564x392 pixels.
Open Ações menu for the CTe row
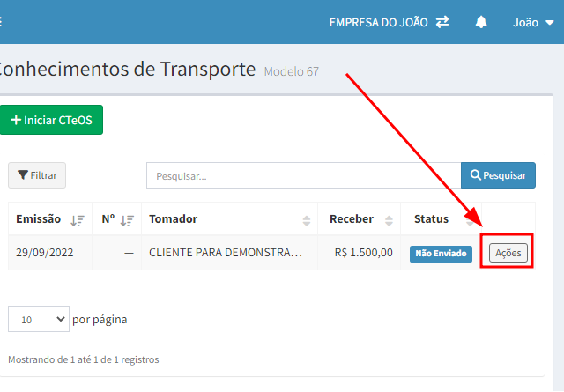(x=508, y=253)
